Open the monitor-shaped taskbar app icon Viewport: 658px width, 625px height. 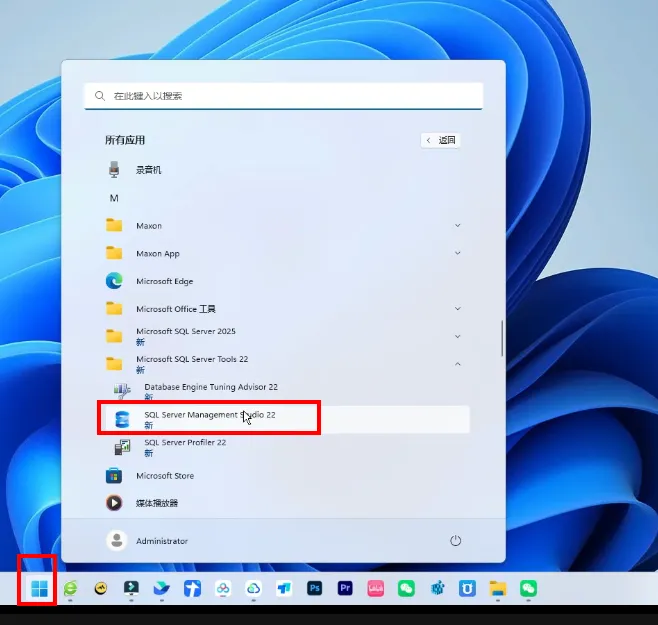coord(131,588)
